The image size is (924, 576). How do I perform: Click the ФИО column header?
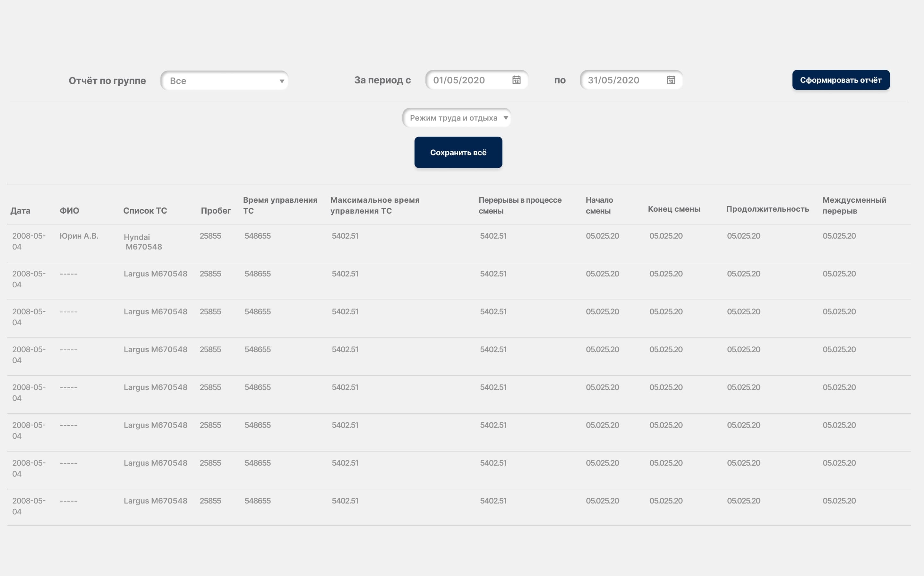[70, 211]
